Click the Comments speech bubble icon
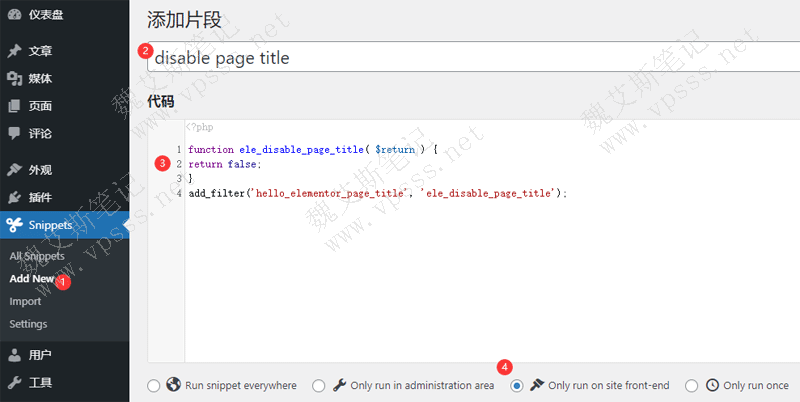 [x=14, y=133]
